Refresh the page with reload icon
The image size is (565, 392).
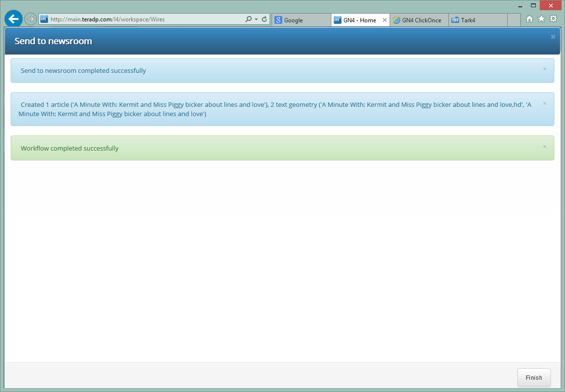click(x=264, y=19)
